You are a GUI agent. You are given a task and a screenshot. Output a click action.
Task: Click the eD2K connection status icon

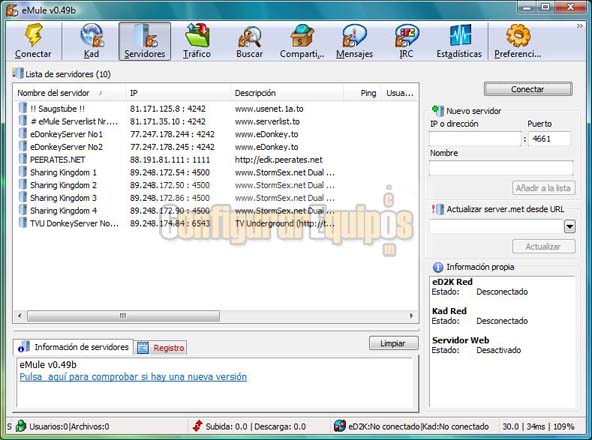[339, 426]
